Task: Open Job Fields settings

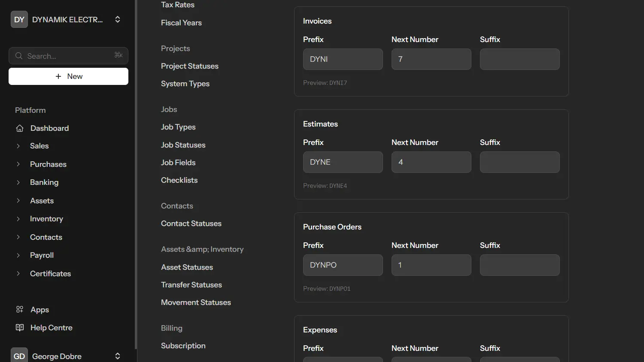Action: (x=178, y=163)
